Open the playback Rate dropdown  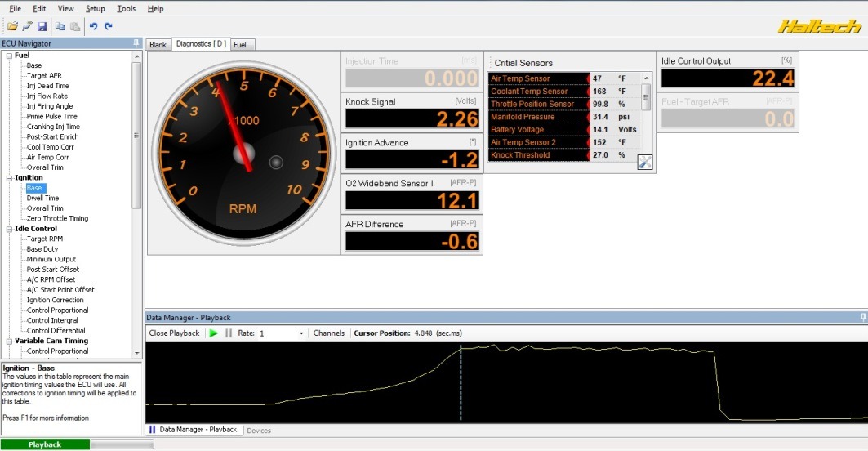click(x=300, y=333)
